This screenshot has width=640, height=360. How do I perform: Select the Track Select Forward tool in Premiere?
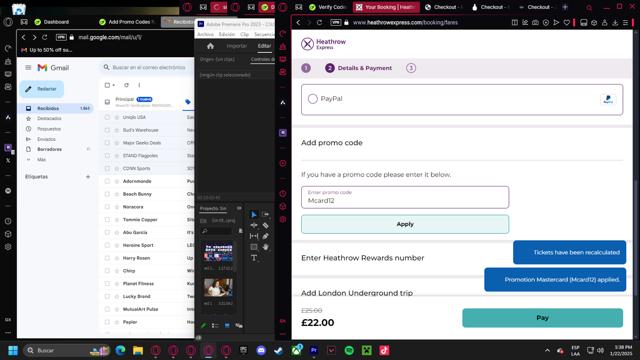(x=265, y=214)
